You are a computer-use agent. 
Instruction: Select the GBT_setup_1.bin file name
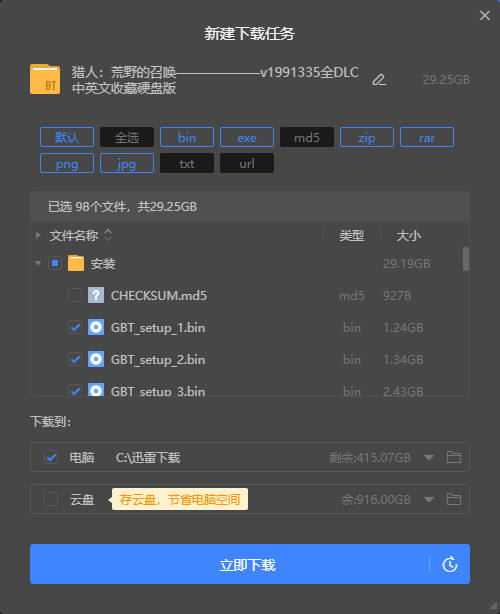tap(158, 328)
